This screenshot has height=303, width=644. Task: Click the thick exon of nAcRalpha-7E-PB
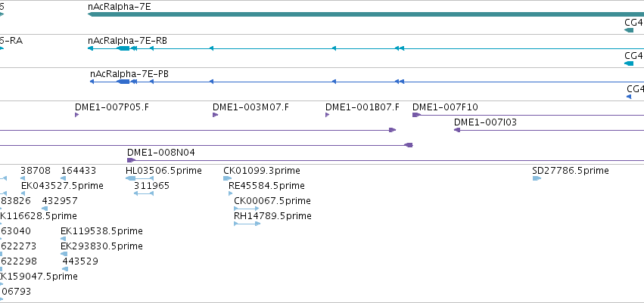pyautogui.click(x=123, y=82)
